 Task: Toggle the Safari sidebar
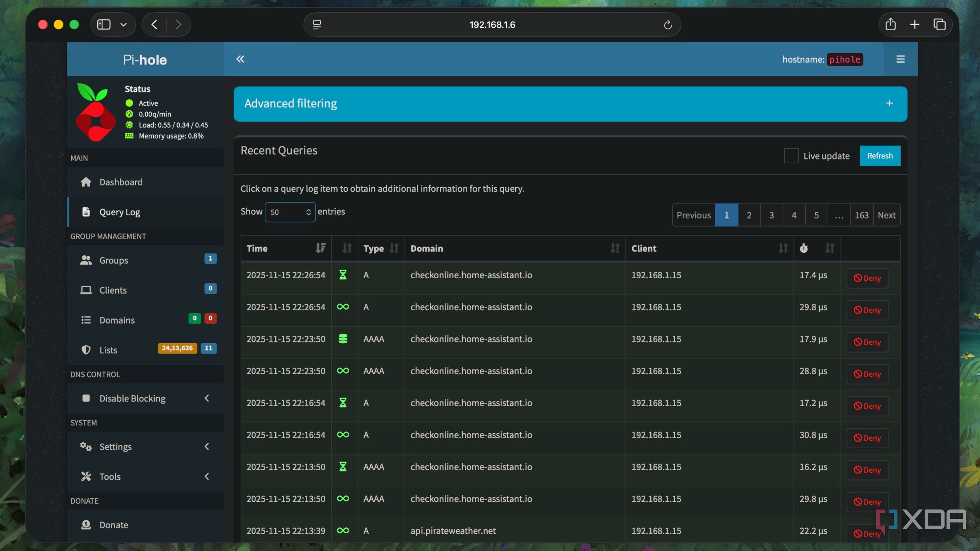pos(104,24)
